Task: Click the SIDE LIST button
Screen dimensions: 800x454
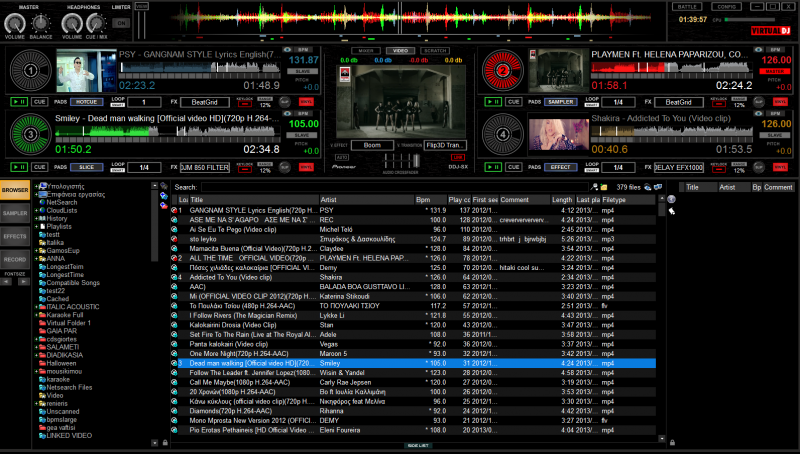Action: [418, 445]
